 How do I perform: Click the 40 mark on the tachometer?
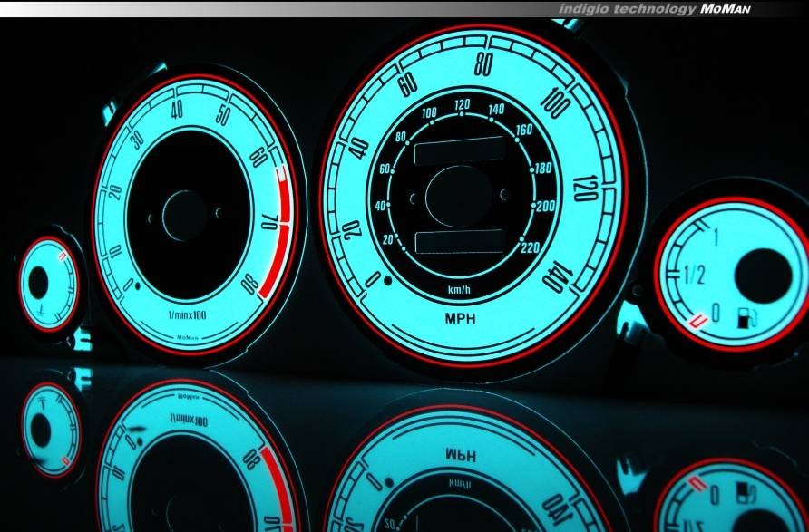coord(177,109)
